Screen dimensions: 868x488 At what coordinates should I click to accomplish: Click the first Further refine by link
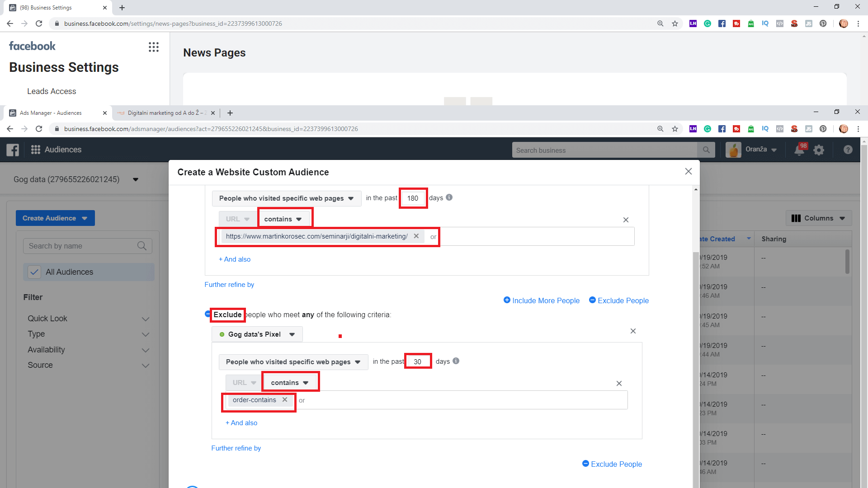pos(229,285)
